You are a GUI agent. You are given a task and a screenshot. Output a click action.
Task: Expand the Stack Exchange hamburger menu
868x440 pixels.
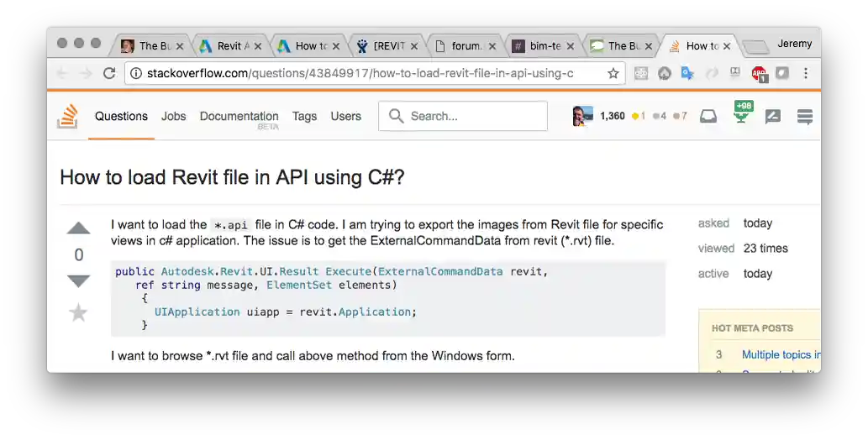[804, 117]
